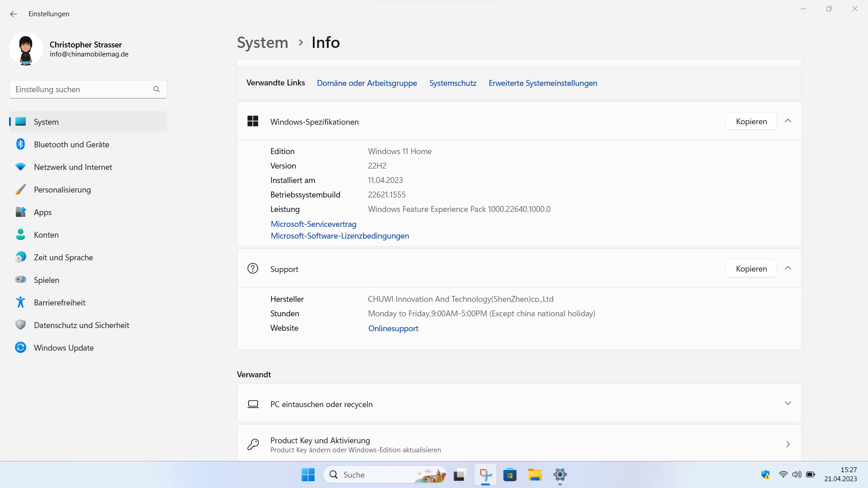This screenshot has width=868, height=488.
Task: Focus the Einstellung suchen search field
Action: click(x=88, y=89)
